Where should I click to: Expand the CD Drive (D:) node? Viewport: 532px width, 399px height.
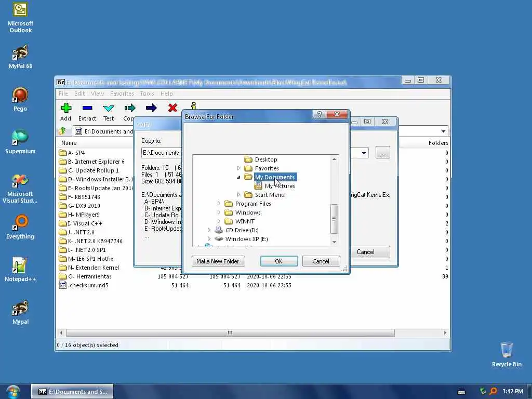click(x=209, y=230)
